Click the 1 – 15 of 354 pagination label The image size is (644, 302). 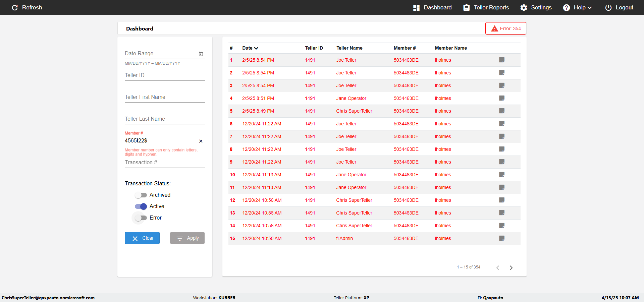469,267
